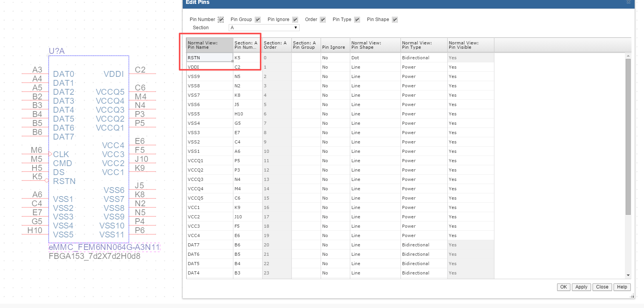This screenshot has width=644, height=308.
Task: Select the VCC1 pin name cell
Action: point(210,207)
